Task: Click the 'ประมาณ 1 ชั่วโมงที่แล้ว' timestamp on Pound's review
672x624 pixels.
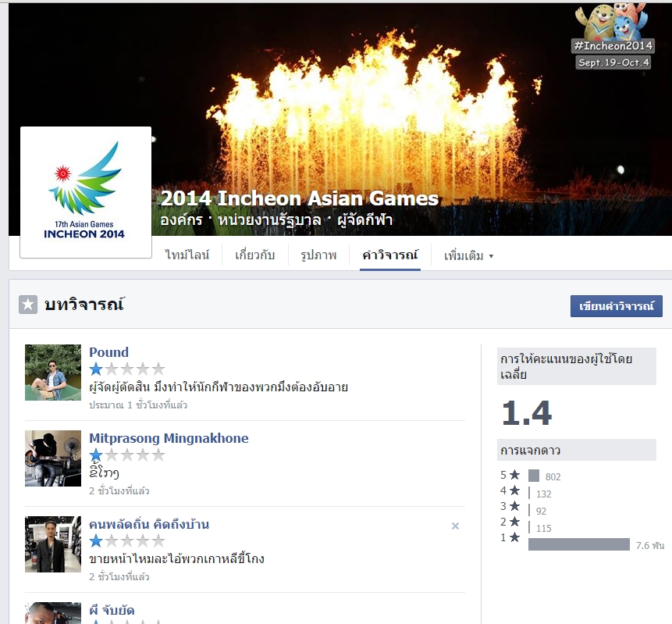Action: 138,405
